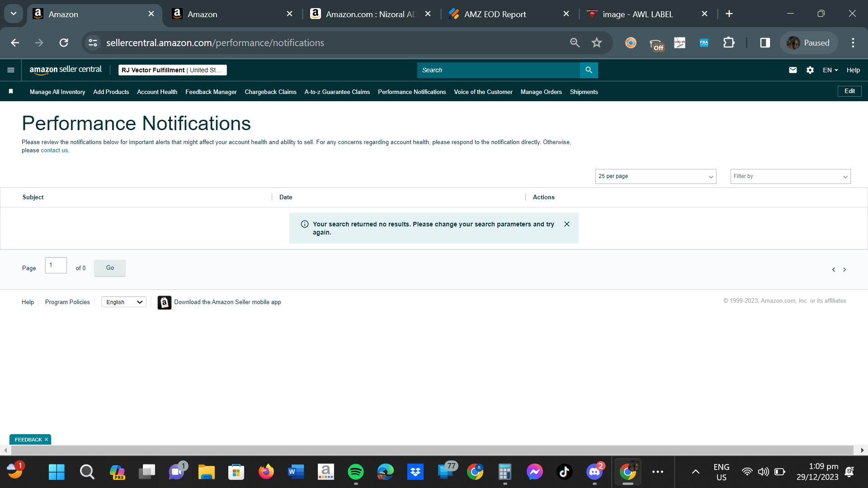Go to Account Health
This screenshot has width=868, height=488.
157,92
